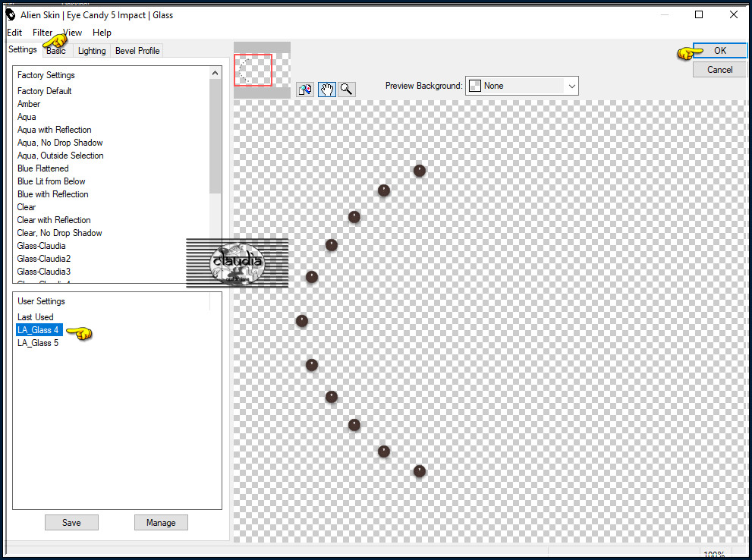
Task: Switch to the Basic tab
Action: (x=56, y=51)
